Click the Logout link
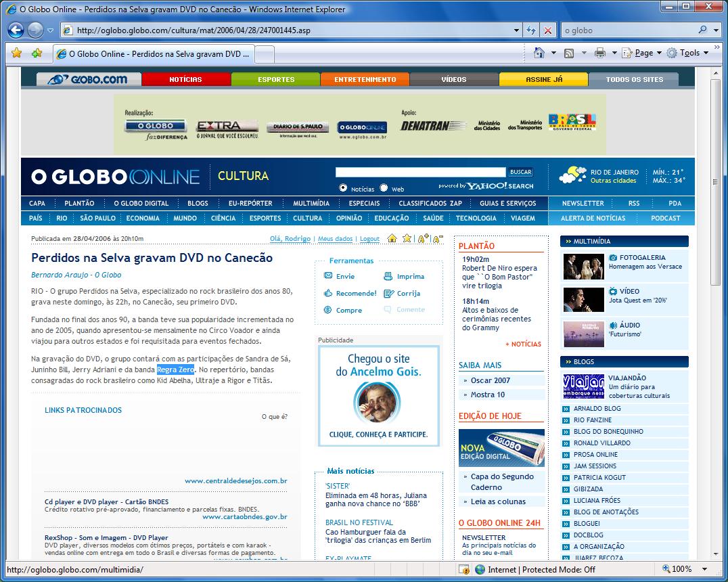 pos(369,239)
